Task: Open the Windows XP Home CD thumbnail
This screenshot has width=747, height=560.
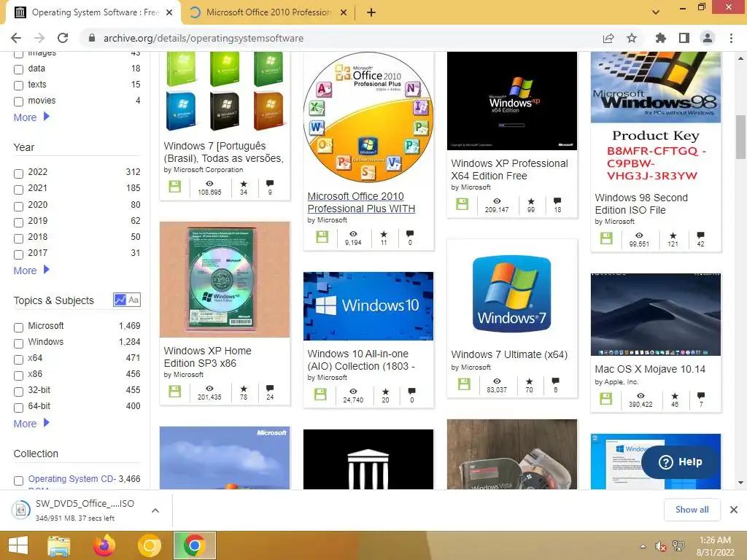Action: click(x=225, y=279)
